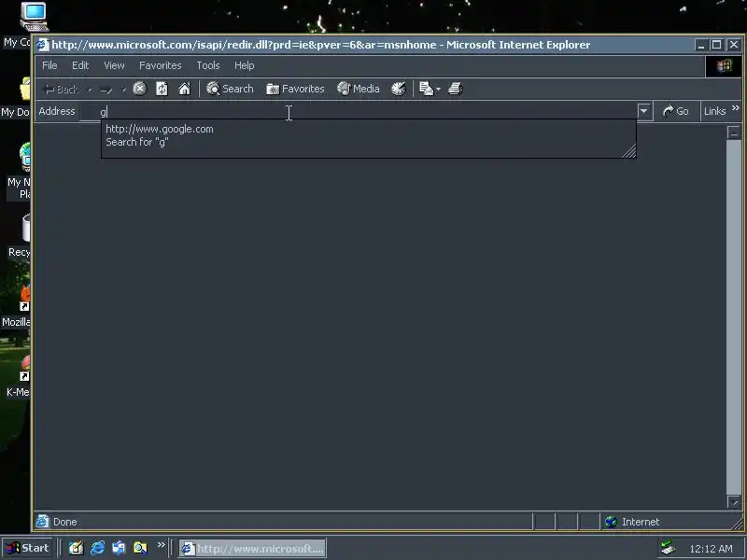Launch Internet Explorer from quick launch

coord(98,548)
